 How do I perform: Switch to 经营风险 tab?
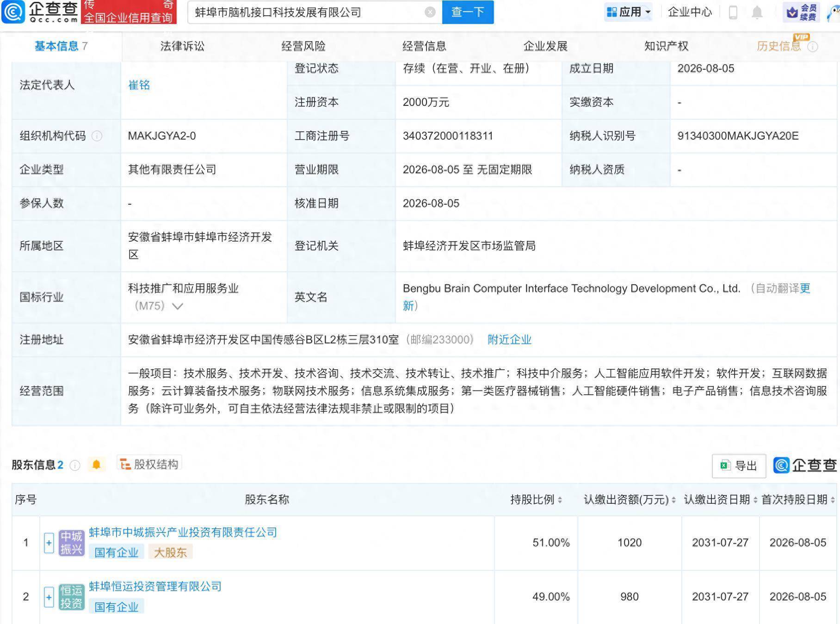click(303, 46)
